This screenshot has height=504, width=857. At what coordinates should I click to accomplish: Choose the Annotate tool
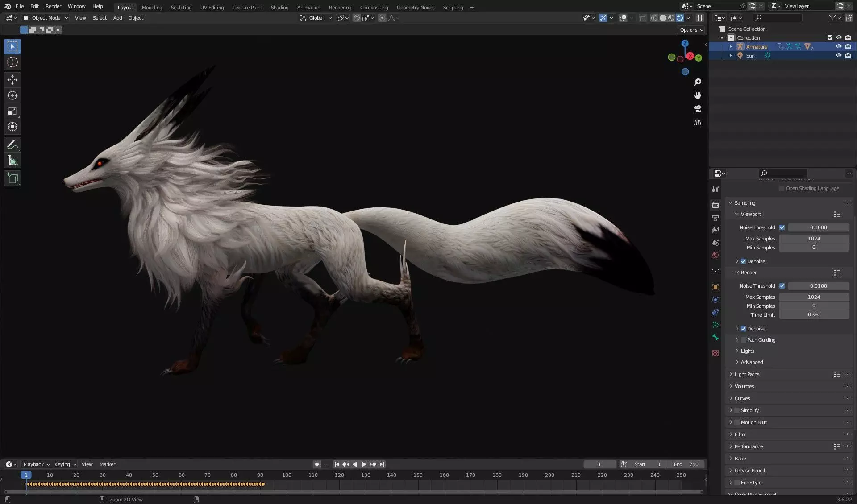pyautogui.click(x=12, y=145)
